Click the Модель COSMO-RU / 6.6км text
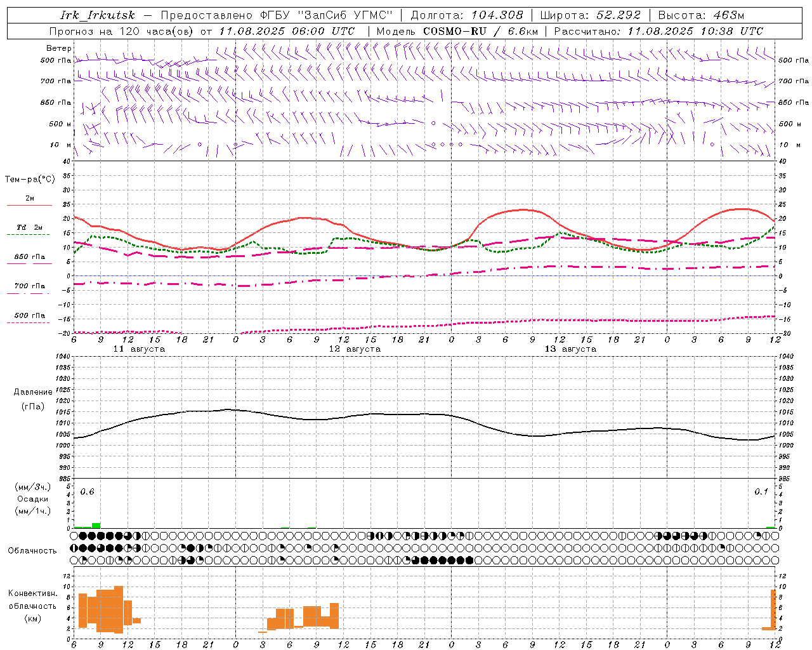 click(x=457, y=31)
